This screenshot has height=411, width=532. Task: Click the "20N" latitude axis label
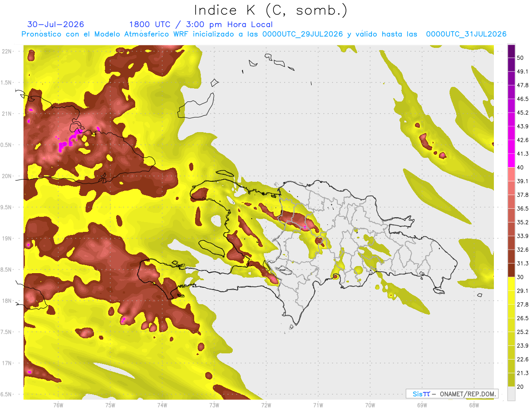(7, 176)
